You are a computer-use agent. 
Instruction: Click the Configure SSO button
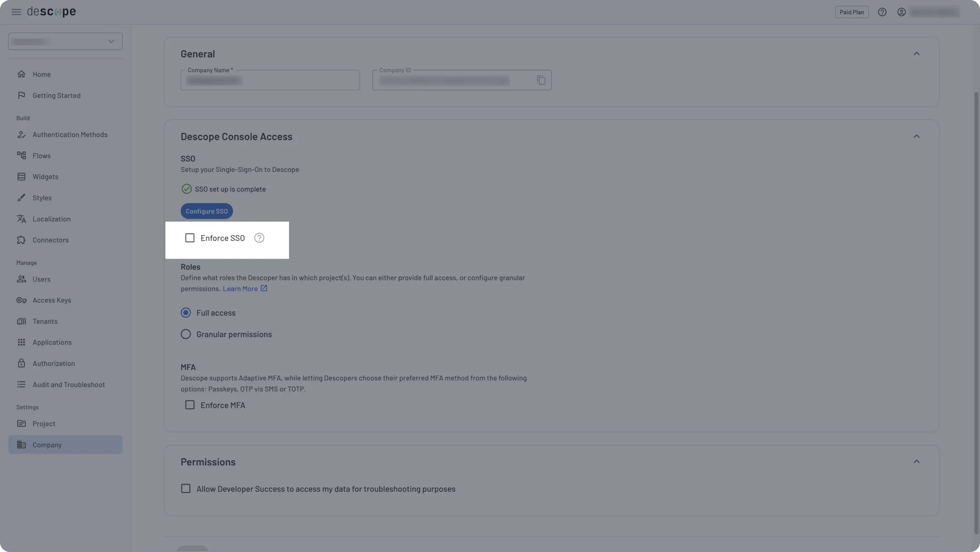(206, 211)
